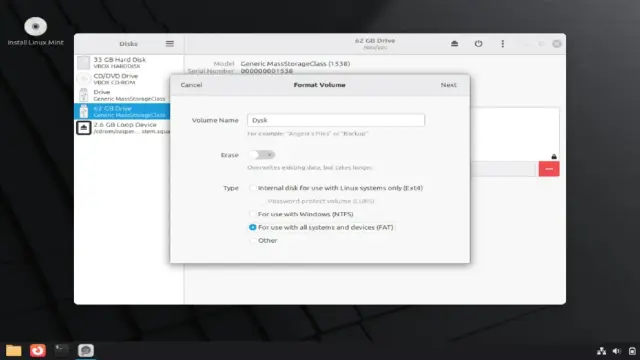Open the Files folder icon in the taskbar
This screenshot has height=360, width=640.
click(13, 350)
